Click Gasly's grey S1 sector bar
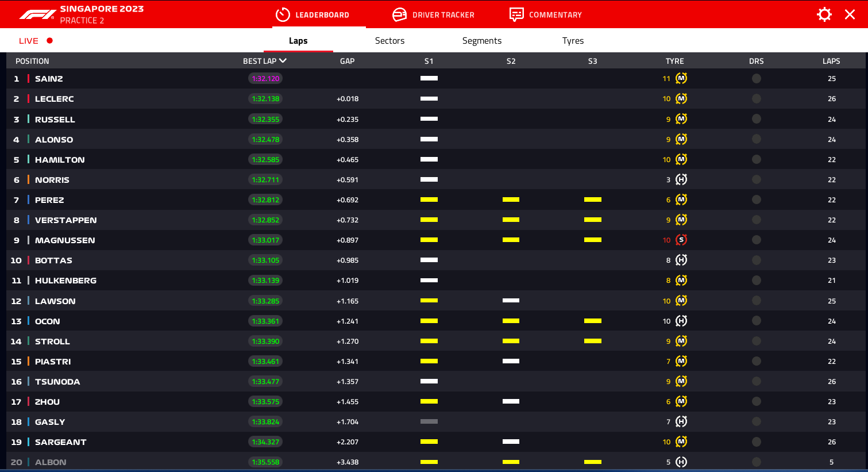Image resolution: width=868 pixels, height=472 pixels. point(429,421)
